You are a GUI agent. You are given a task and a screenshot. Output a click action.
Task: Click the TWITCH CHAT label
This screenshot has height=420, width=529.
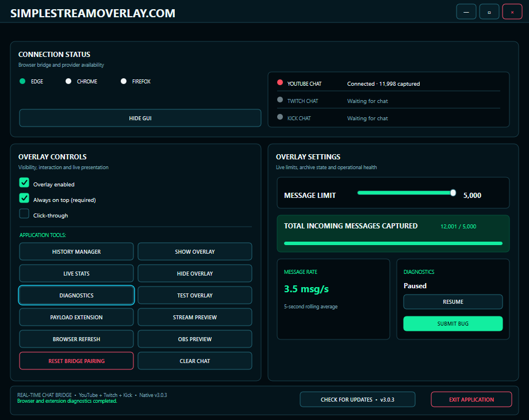302,101
